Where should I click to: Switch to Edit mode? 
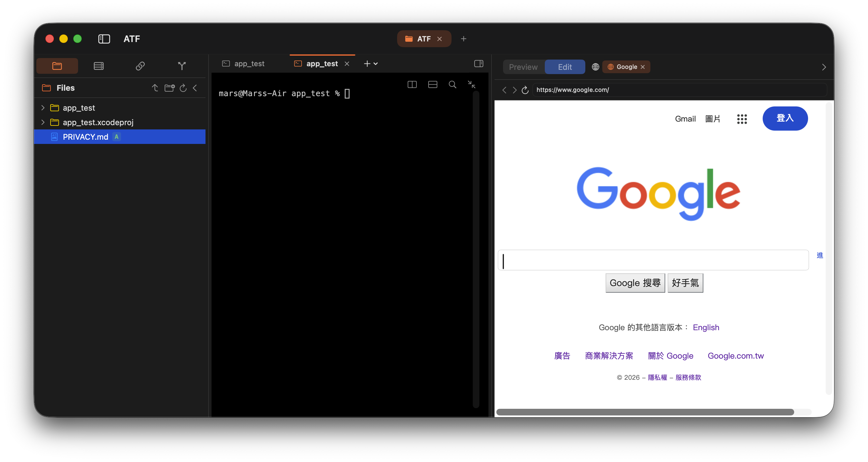coord(565,67)
